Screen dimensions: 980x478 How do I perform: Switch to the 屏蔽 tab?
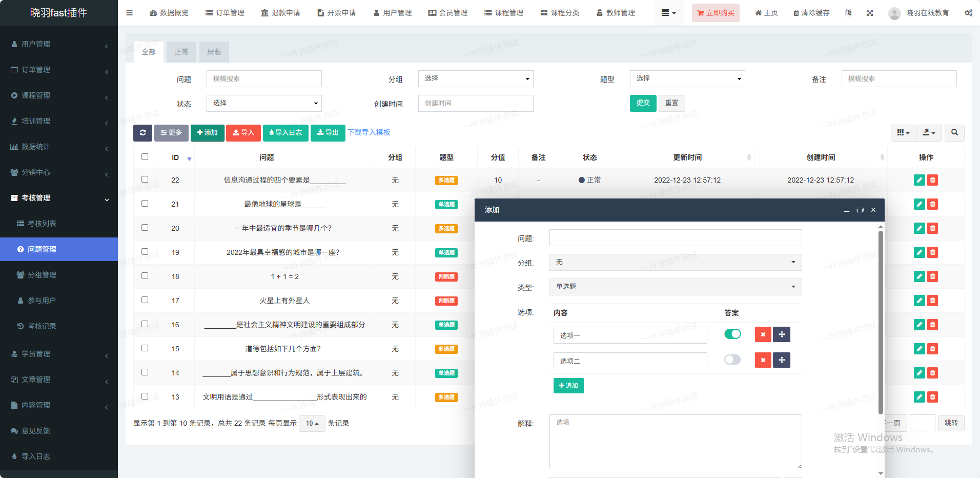(214, 52)
